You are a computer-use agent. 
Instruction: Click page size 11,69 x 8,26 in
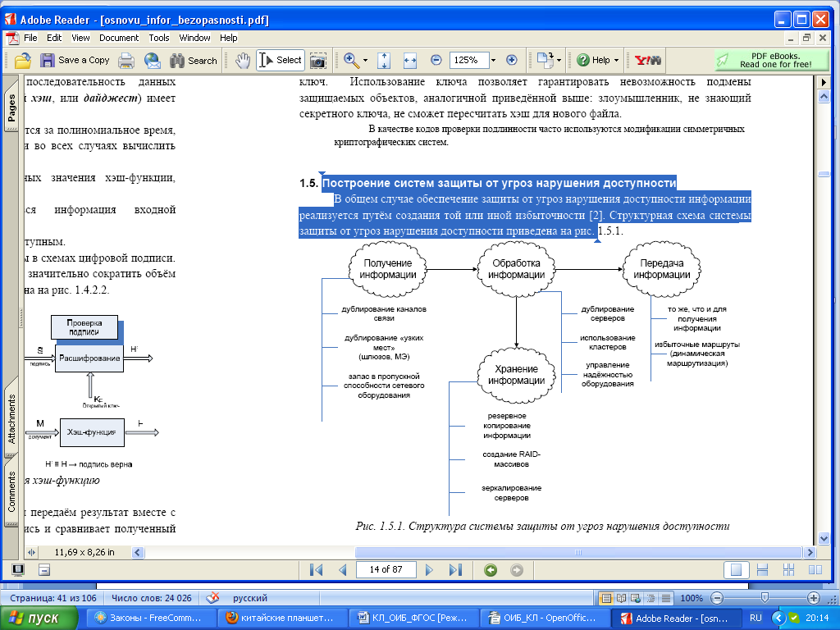pos(84,552)
